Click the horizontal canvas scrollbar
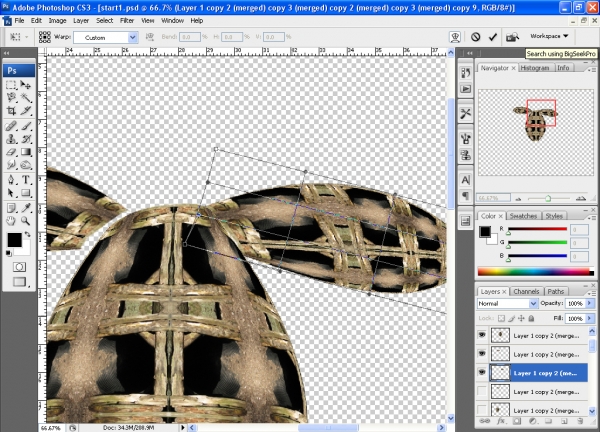 (328, 427)
